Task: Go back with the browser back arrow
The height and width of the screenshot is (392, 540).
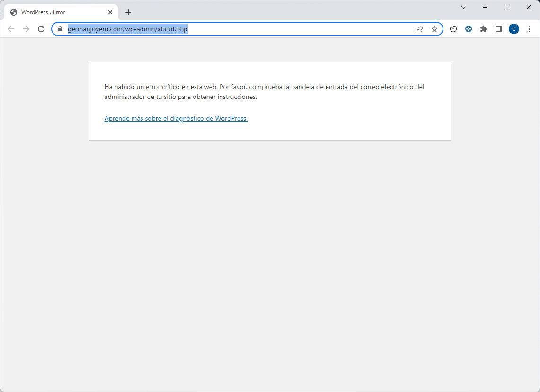Action: pyautogui.click(x=11, y=29)
